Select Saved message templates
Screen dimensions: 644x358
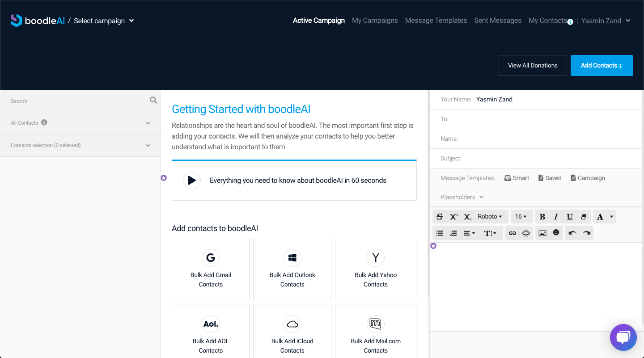coord(550,178)
